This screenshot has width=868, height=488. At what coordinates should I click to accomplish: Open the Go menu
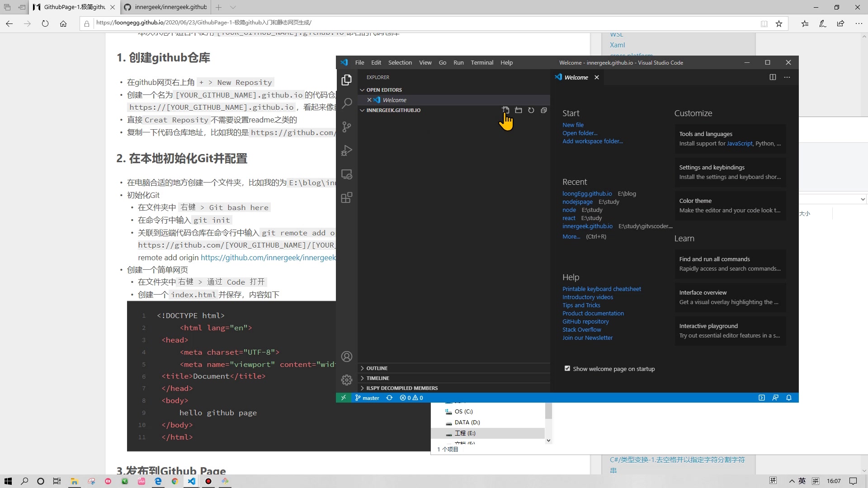(x=443, y=62)
